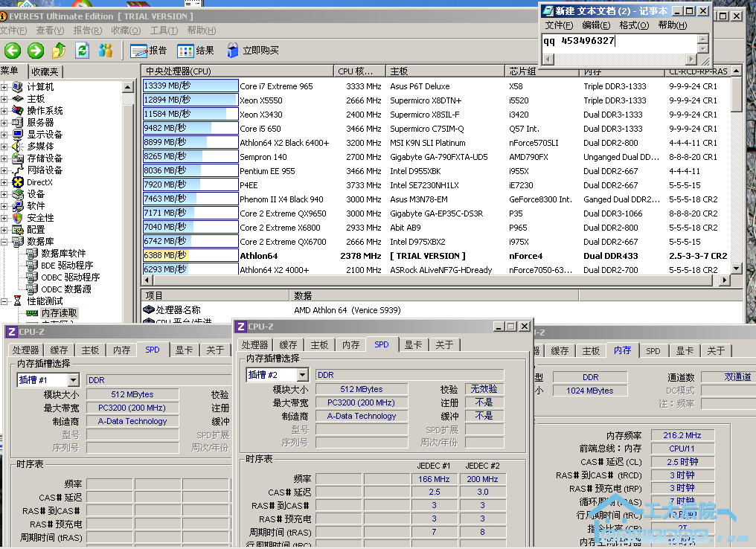Switch to 内存 tab in middle CPU-Z
This screenshot has height=549, width=756.
point(350,345)
